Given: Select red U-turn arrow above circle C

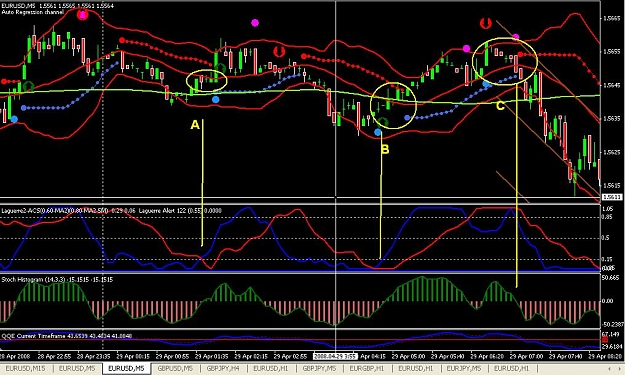Looking at the screenshot, I should tap(485, 24).
